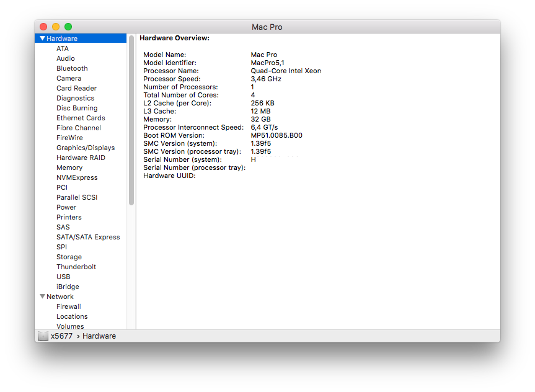
Task: Open the Audio hardware section
Action: click(66, 58)
